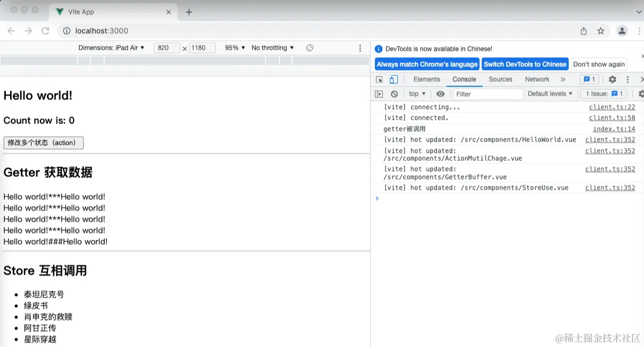Click the list item 肖申克的救赎
Image resolution: width=644 pixels, height=347 pixels.
click(48, 317)
